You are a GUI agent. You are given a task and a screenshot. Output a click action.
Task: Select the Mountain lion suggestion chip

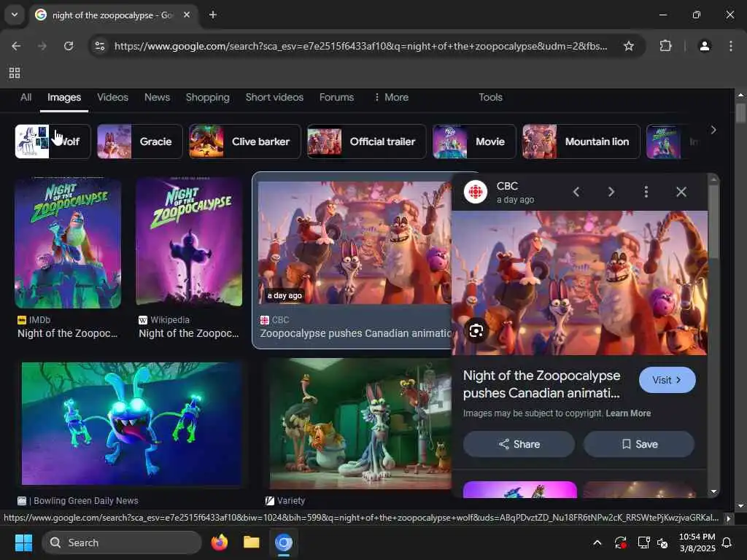[581, 141]
